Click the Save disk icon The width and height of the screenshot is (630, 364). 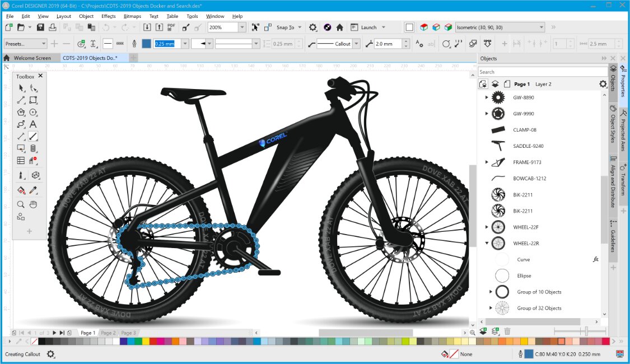tap(40, 27)
